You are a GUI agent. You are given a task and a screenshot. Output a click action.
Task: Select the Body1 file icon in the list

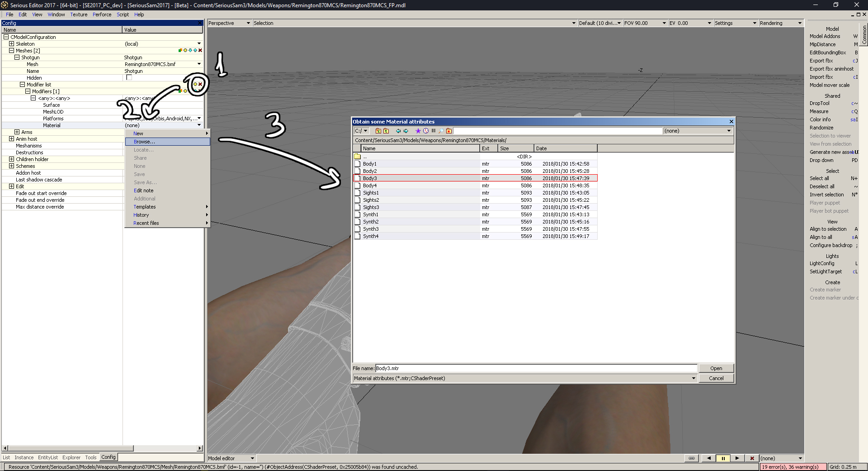(357, 164)
